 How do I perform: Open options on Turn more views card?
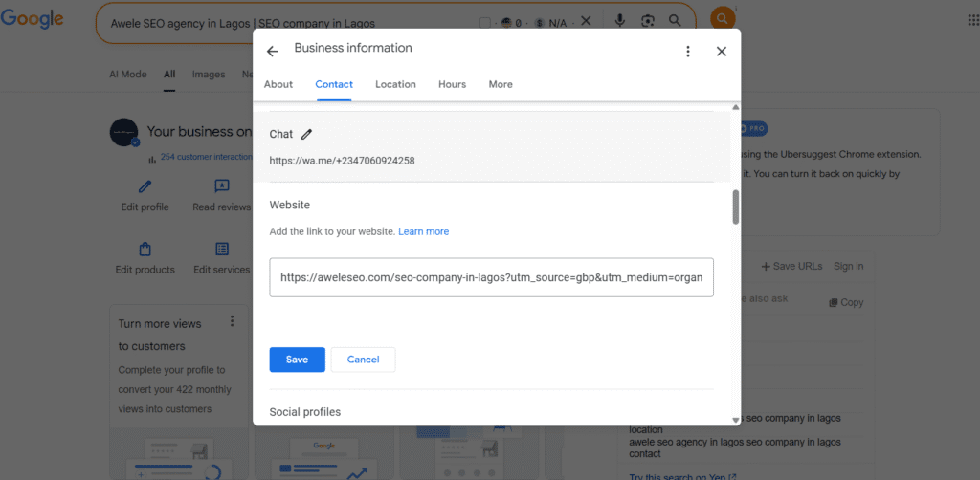tap(232, 321)
